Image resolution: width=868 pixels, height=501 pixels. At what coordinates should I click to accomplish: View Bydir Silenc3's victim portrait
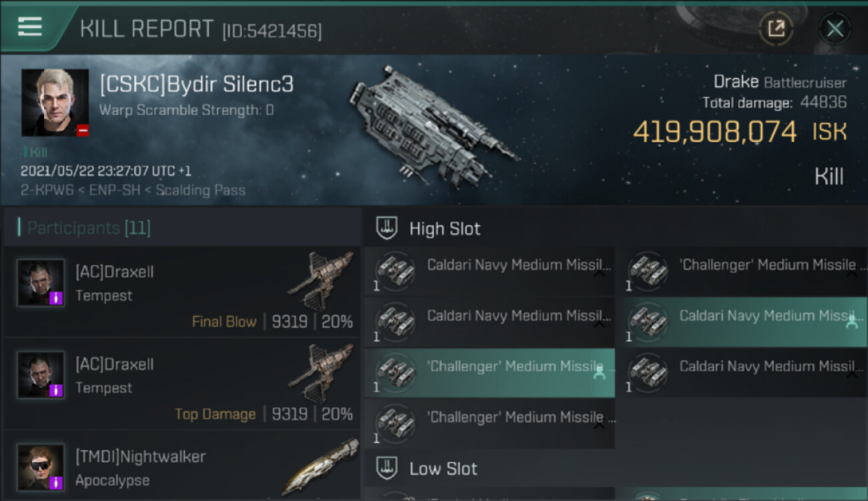(x=55, y=102)
